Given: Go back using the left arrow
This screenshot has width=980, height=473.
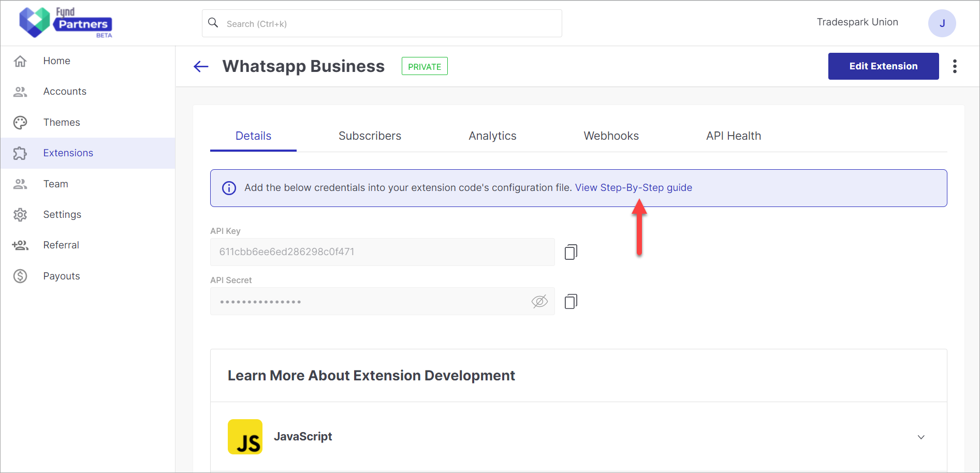Looking at the screenshot, I should (x=201, y=66).
